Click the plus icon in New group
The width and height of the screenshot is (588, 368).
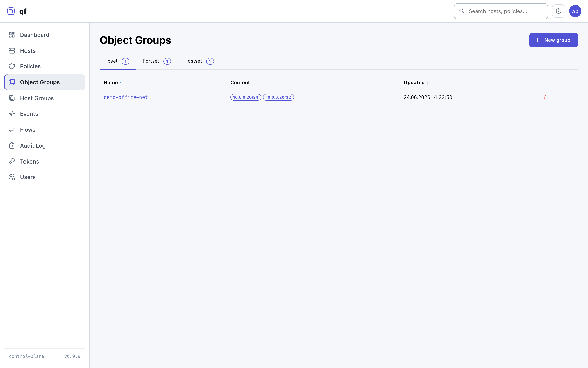tap(537, 40)
